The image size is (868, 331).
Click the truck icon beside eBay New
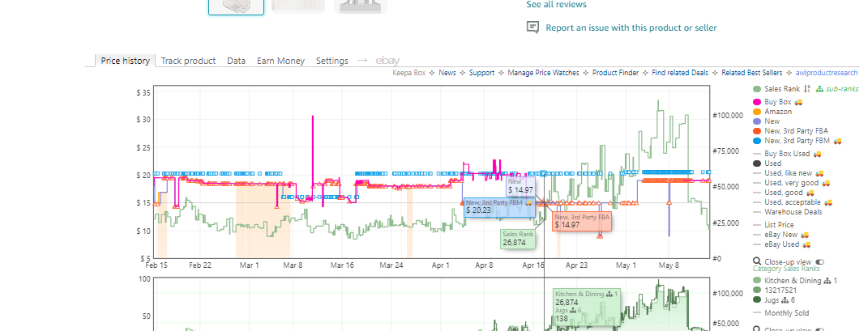805,235
